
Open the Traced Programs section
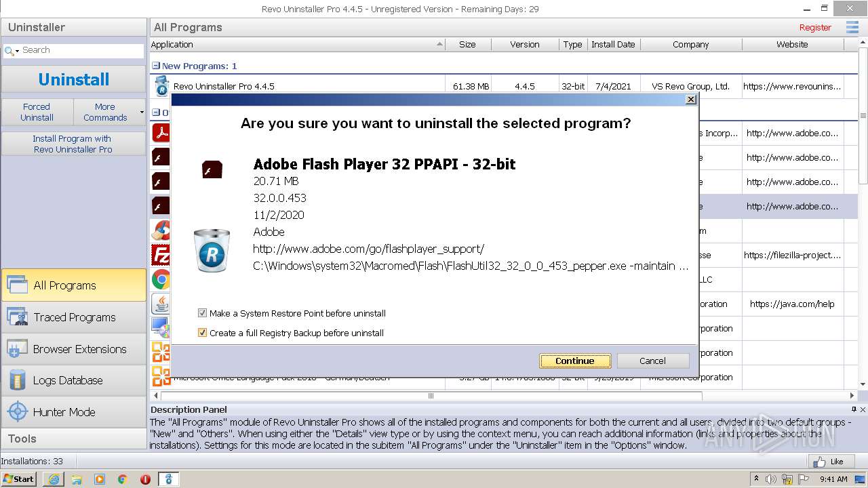(x=74, y=317)
